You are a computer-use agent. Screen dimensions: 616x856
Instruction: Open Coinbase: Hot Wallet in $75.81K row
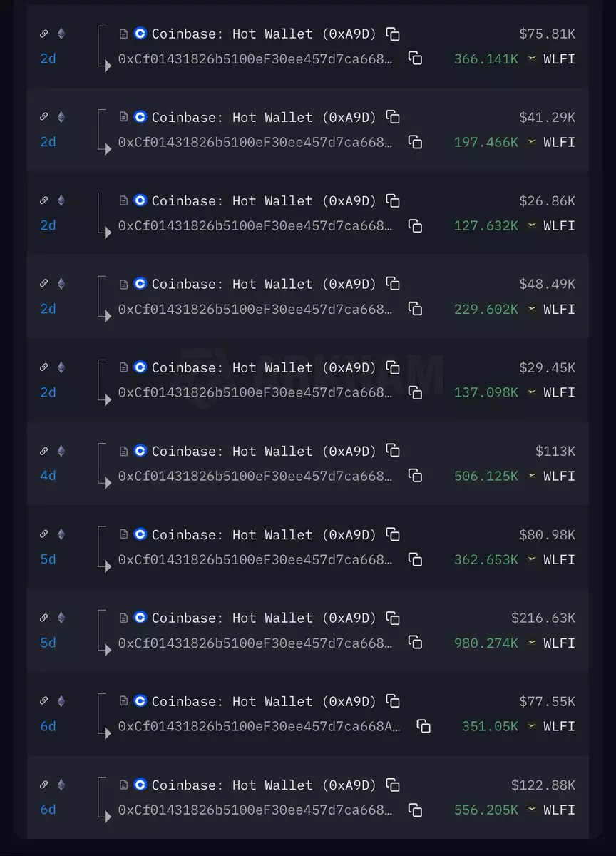(264, 34)
